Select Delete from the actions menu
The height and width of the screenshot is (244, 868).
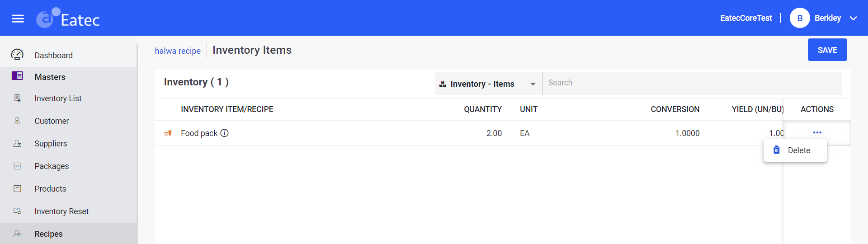[x=798, y=150]
